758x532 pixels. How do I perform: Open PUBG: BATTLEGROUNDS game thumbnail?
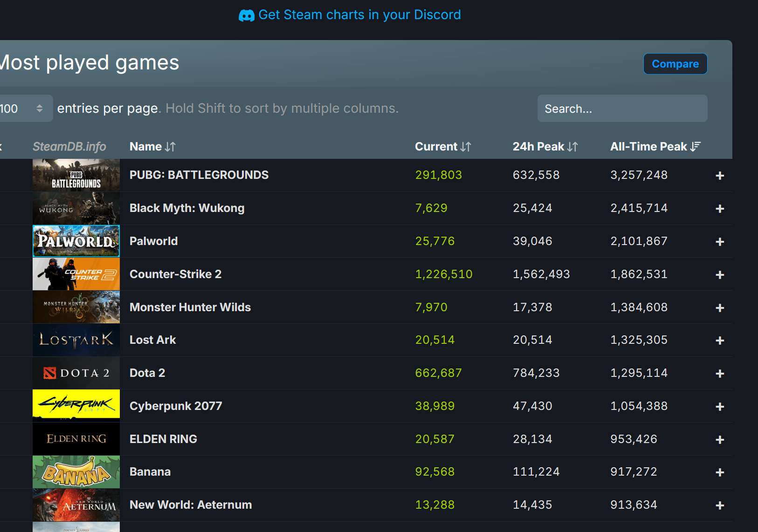point(76,175)
